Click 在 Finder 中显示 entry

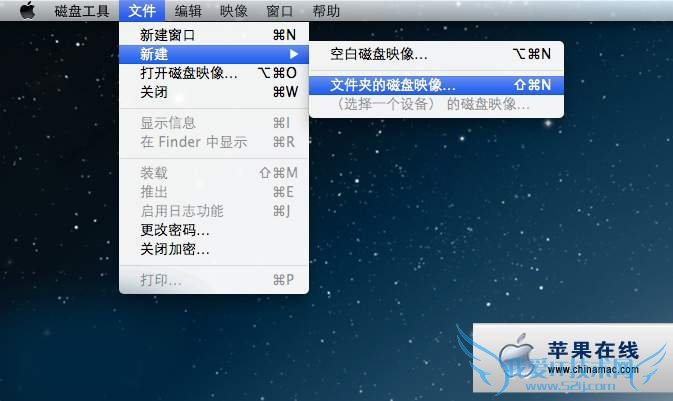214,142
